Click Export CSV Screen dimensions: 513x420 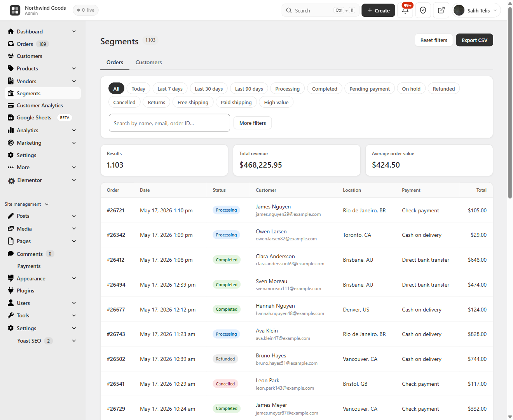click(475, 40)
